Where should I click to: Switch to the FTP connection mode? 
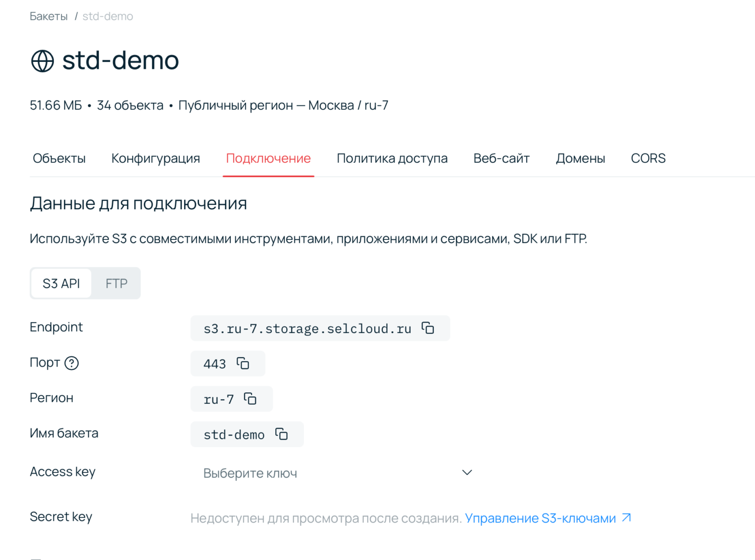(x=116, y=283)
